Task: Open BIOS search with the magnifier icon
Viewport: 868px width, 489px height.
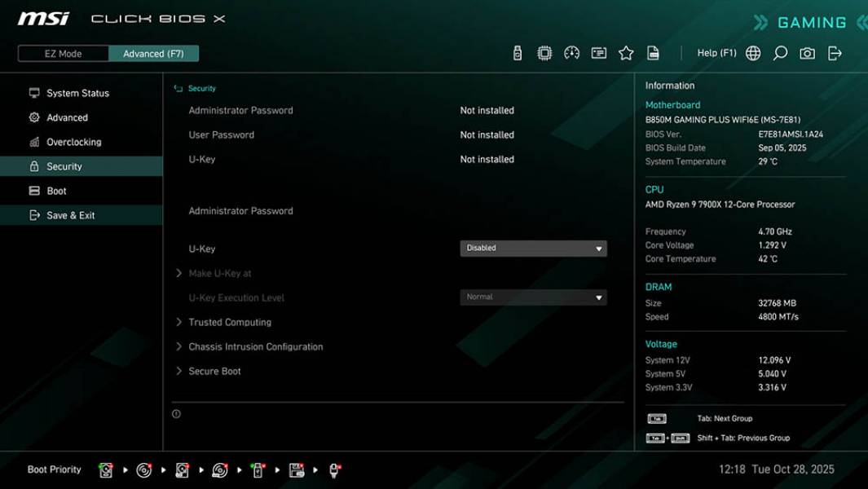Action: point(779,52)
